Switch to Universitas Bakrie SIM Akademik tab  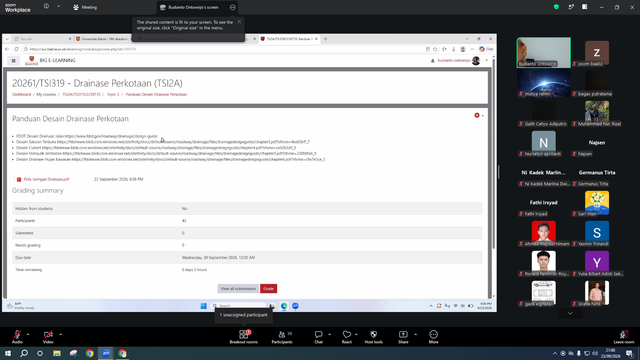click(104, 39)
